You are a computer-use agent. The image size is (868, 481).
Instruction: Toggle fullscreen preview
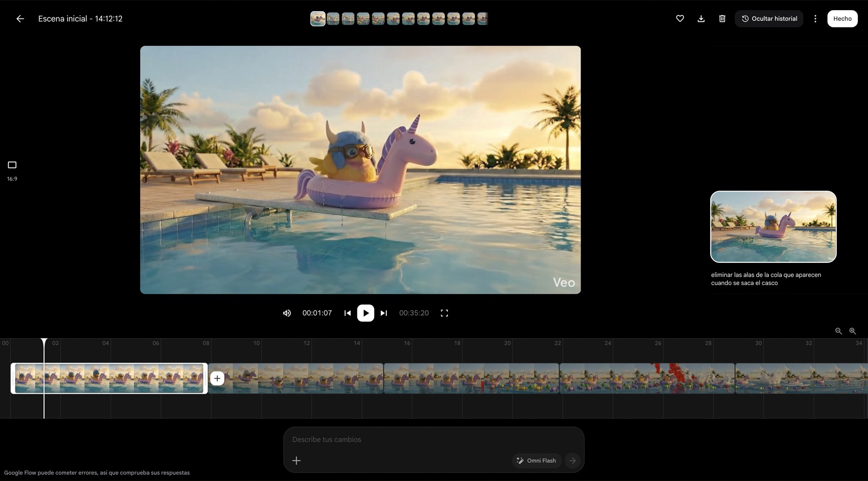click(x=444, y=313)
